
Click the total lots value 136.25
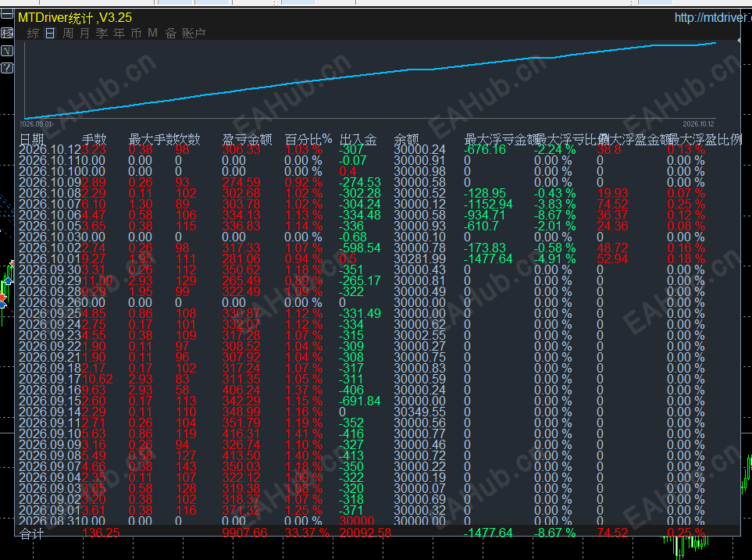point(101,533)
